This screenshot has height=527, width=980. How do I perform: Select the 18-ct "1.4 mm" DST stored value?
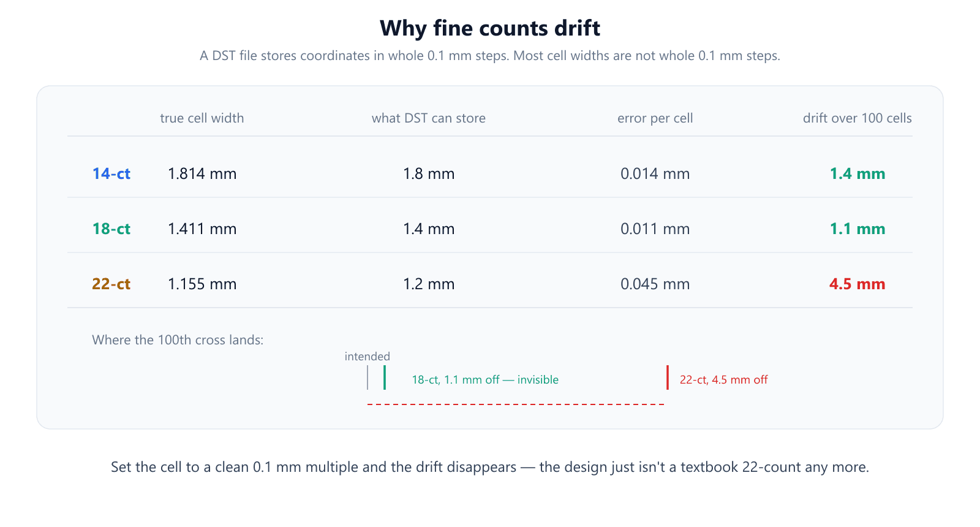click(x=429, y=229)
